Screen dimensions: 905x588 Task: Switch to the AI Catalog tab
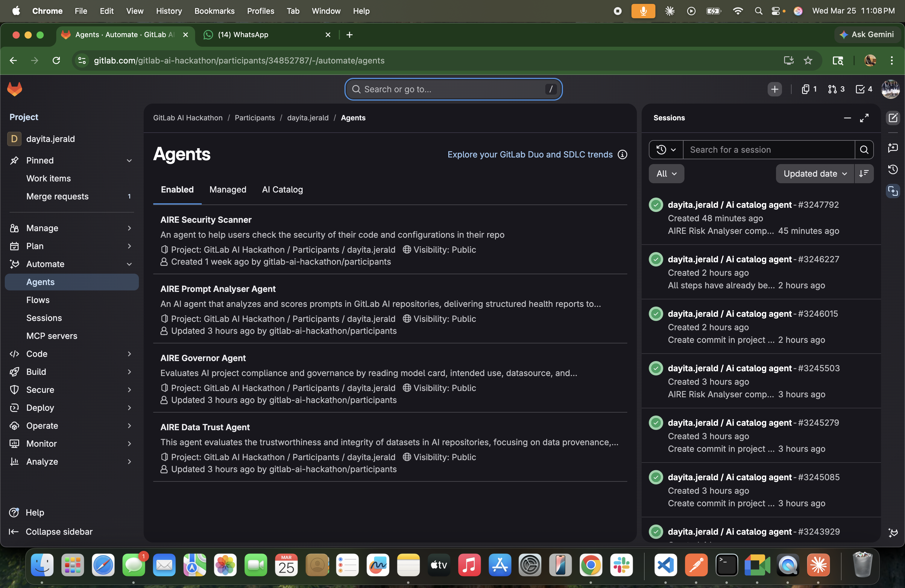(x=282, y=190)
